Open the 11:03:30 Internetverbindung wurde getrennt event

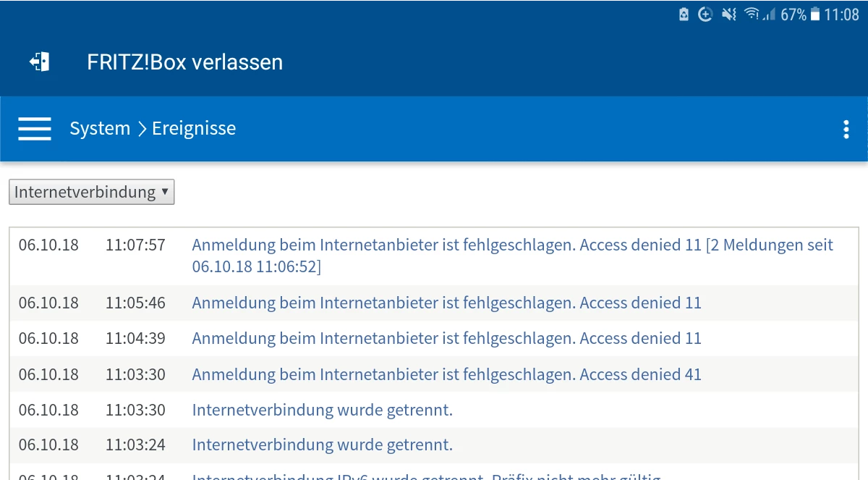[322, 410]
